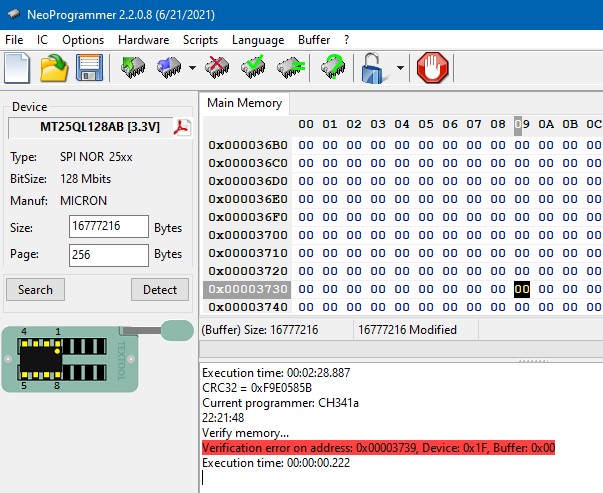Click the Write IC chip icon
Image resolution: width=603 pixels, height=493 pixels.
[x=168, y=68]
